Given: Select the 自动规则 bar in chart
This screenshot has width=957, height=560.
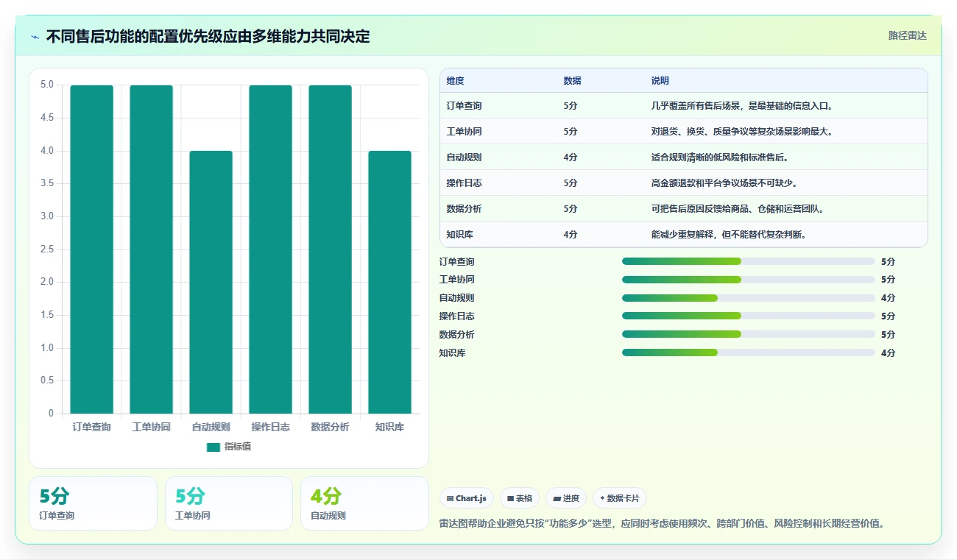Looking at the screenshot, I should tap(211, 283).
